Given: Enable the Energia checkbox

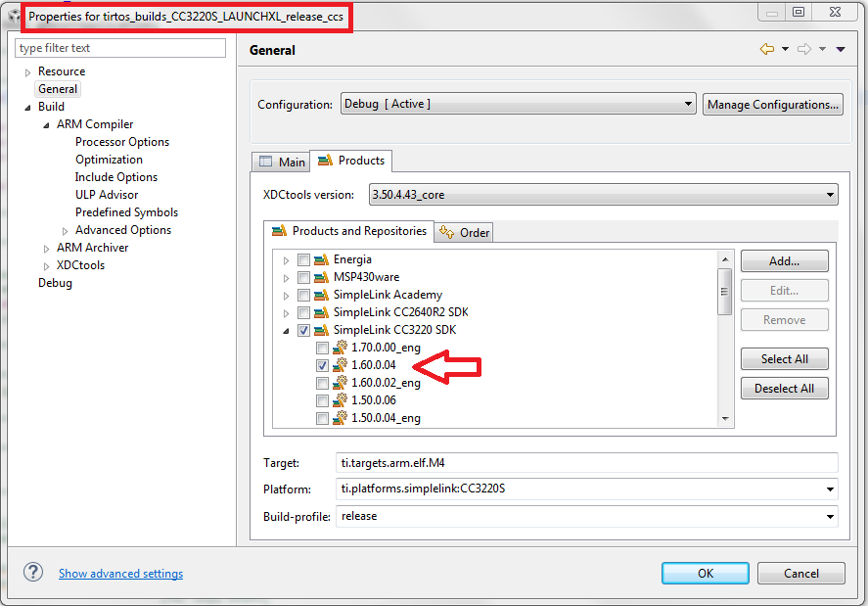Looking at the screenshot, I should (303, 259).
